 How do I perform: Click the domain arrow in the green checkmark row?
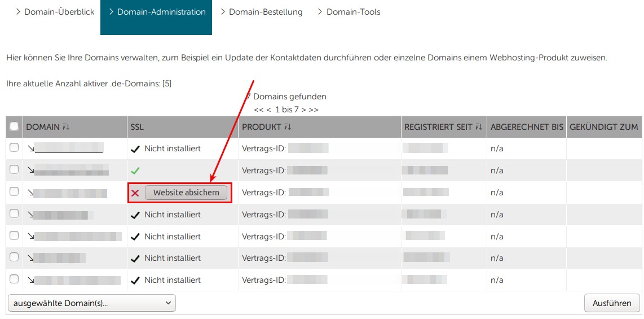(x=31, y=170)
